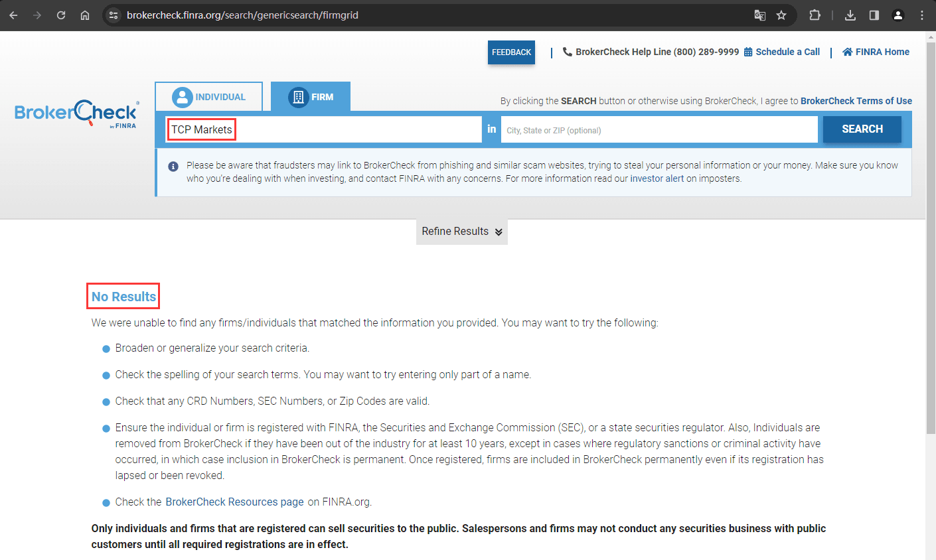Bookmark this page with the star

[781, 15]
